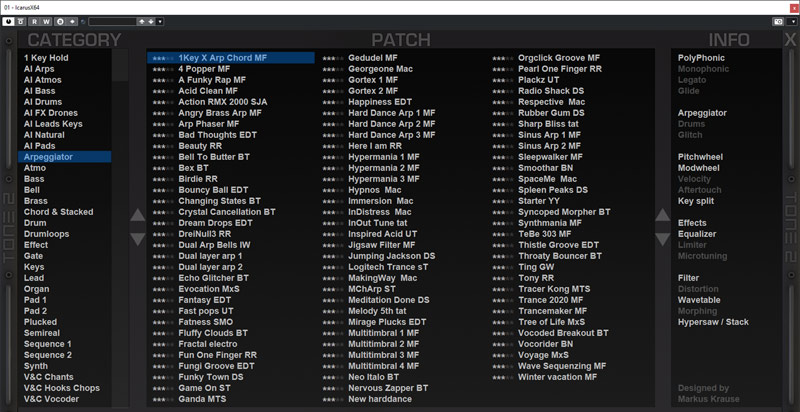The image size is (800, 412).
Task: Click the up arrow right of patch list
Action: coord(662,215)
